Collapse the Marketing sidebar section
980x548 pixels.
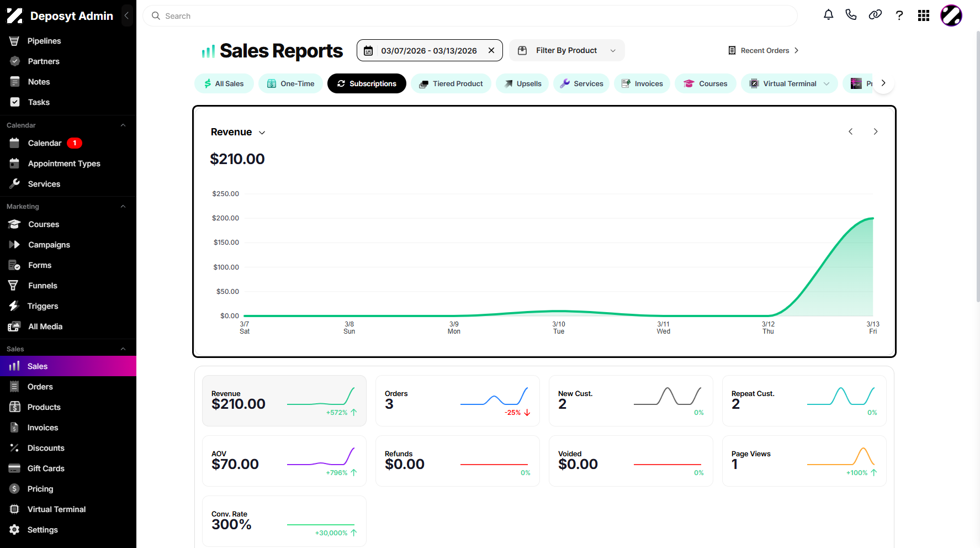[123, 207]
